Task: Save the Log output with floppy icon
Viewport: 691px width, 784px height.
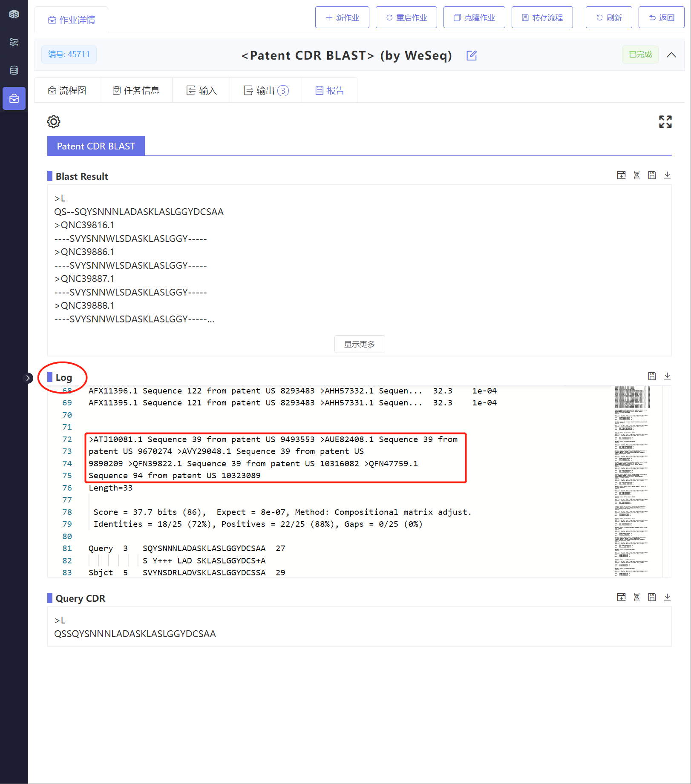Action: [x=652, y=376]
